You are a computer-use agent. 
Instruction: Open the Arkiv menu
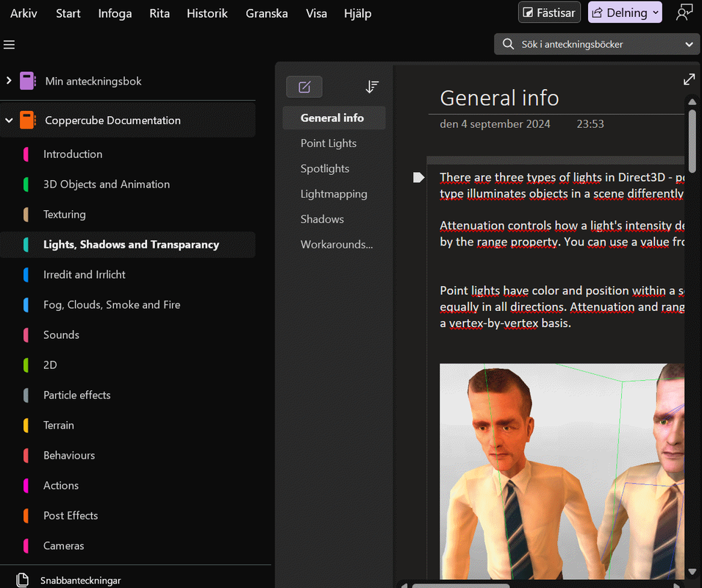[24, 13]
